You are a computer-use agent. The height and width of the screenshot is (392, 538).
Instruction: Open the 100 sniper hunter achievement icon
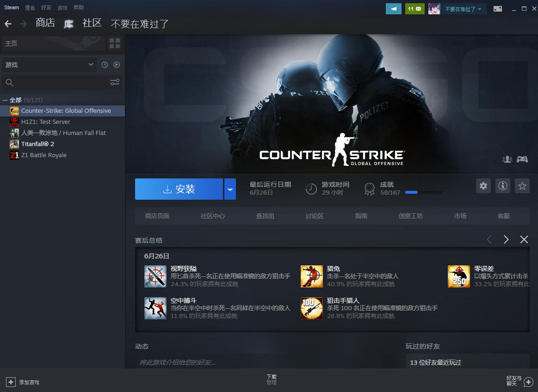tap(311, 308)
